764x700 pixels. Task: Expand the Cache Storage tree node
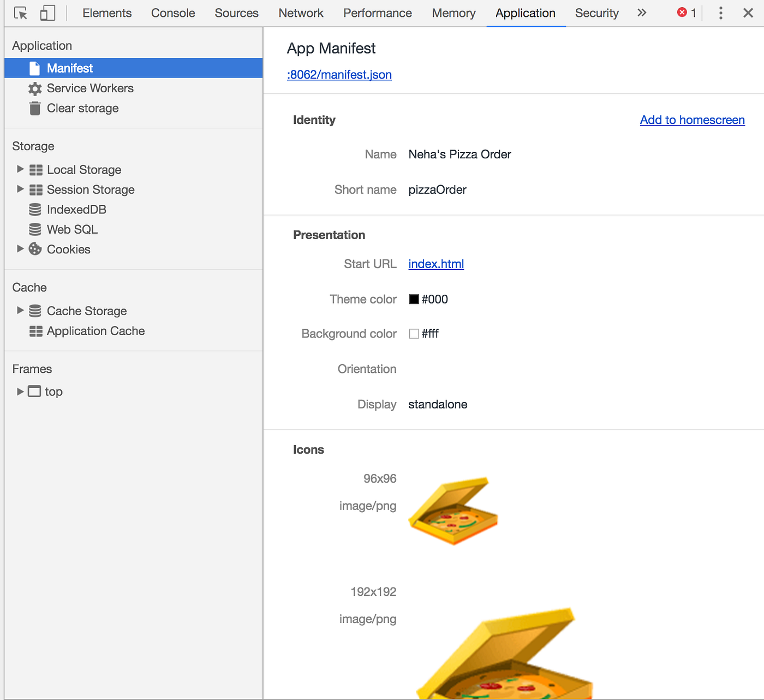click(x=20, y=310)
